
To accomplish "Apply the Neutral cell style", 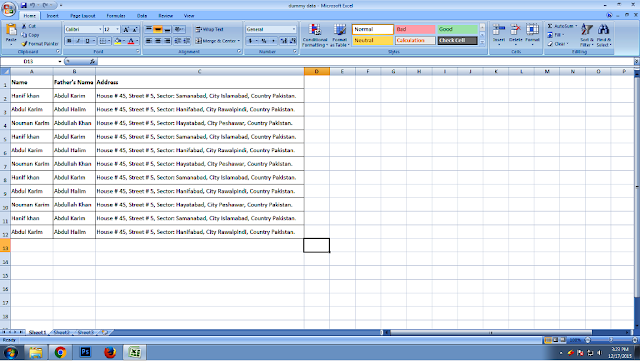I will (372, 40).
